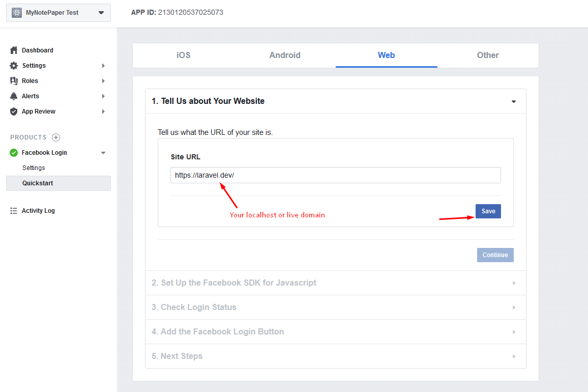Switch to the iOS platform tab

pos(184,55)
